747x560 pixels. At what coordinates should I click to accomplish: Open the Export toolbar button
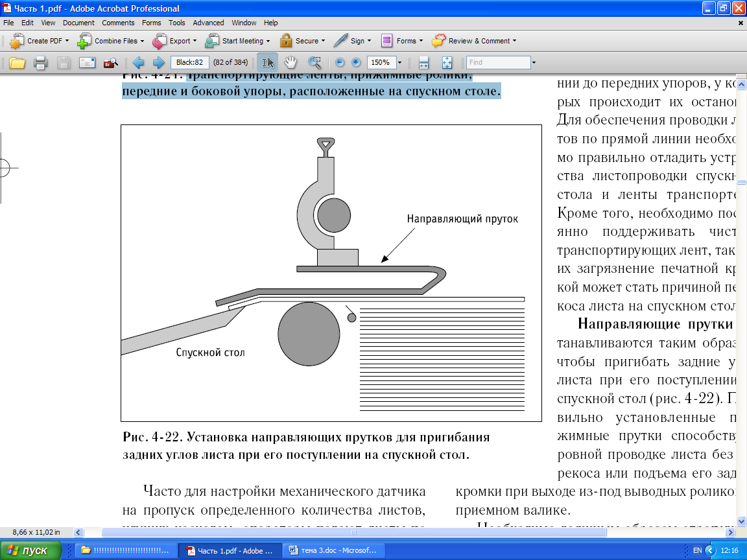[x=175, y=41]
